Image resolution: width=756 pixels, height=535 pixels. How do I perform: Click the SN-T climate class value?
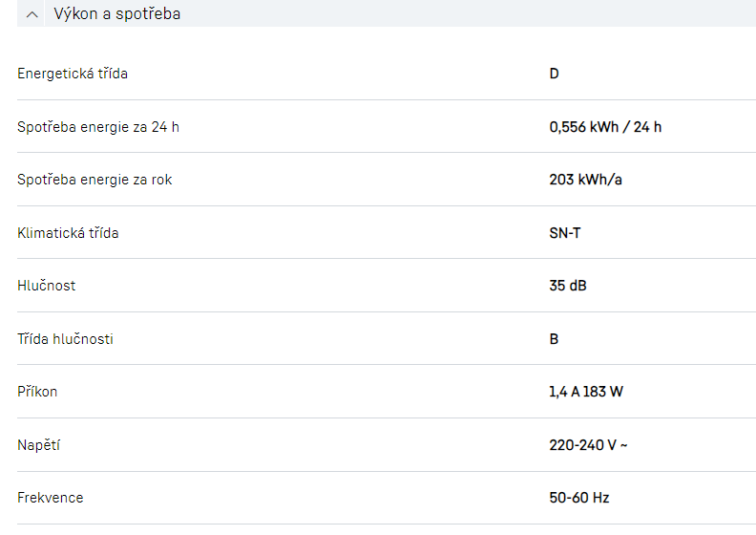coord(565,233)
